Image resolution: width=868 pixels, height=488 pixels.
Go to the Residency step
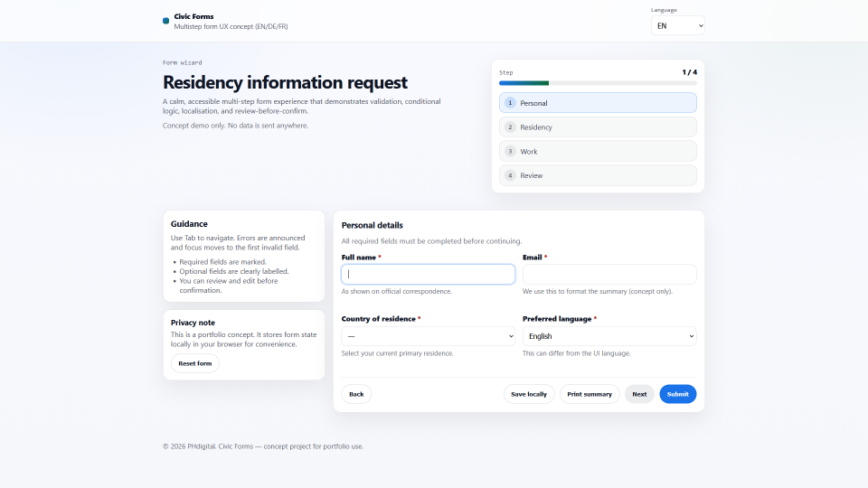[598, 127]
